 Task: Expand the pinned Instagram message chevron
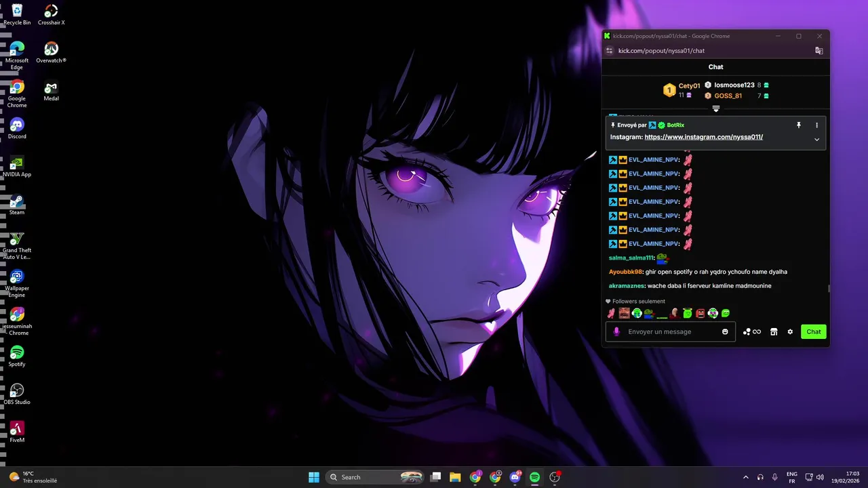(816, 140)
